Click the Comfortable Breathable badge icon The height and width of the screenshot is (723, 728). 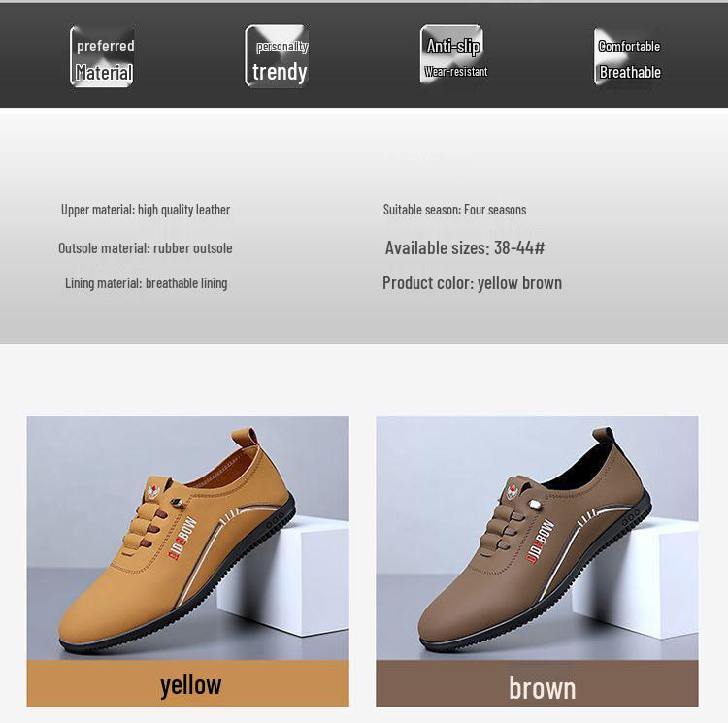coord(627,56)
